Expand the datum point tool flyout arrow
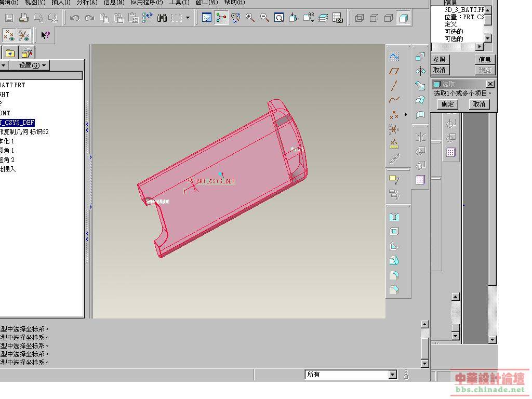Image resolution: width=532 pixels, height=399 pixels. (406, 114)
